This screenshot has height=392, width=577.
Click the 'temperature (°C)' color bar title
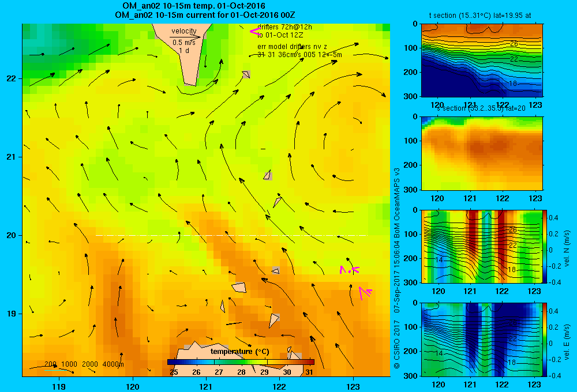239,352
